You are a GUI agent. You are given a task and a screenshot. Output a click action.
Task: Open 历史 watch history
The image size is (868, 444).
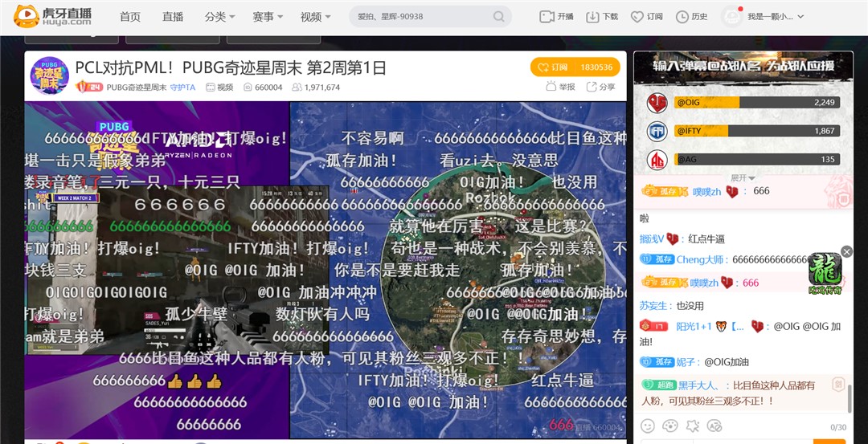coord(691,17)
